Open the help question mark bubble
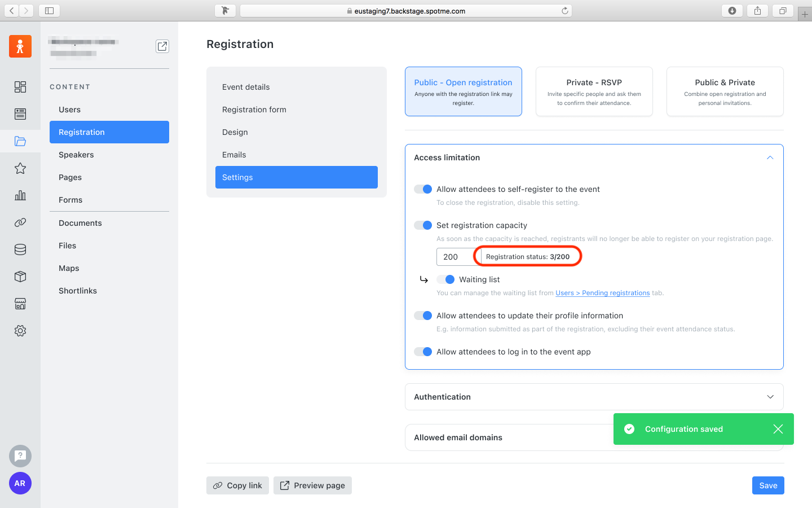 point(20,456)
